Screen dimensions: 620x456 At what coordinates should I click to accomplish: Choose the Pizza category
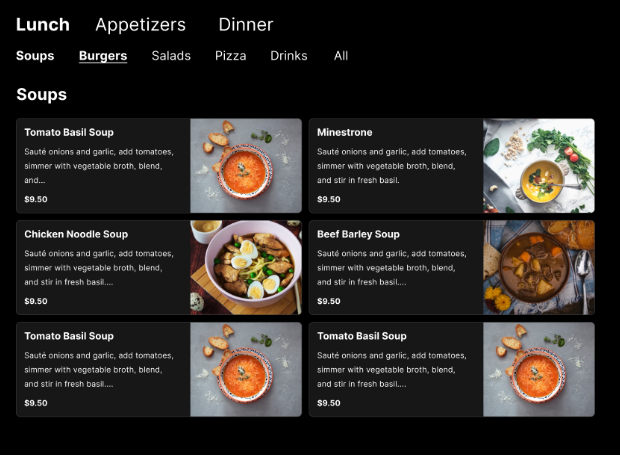point(230,56)
